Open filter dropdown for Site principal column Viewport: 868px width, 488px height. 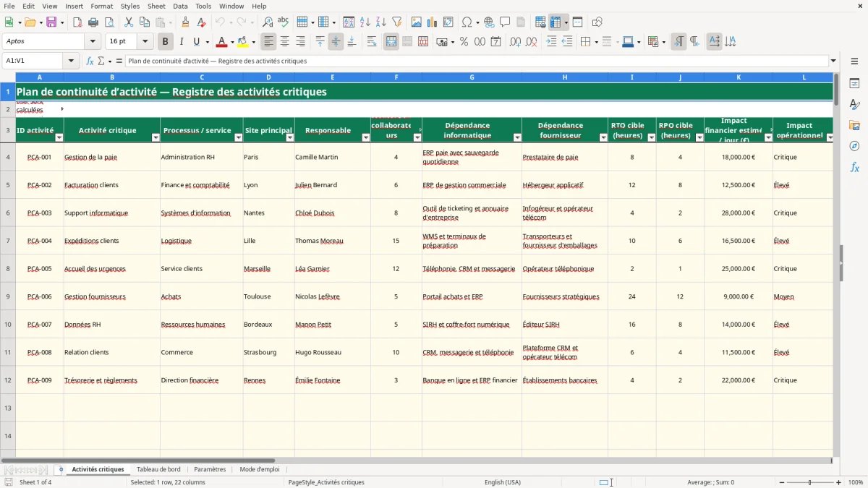point(290,137)
